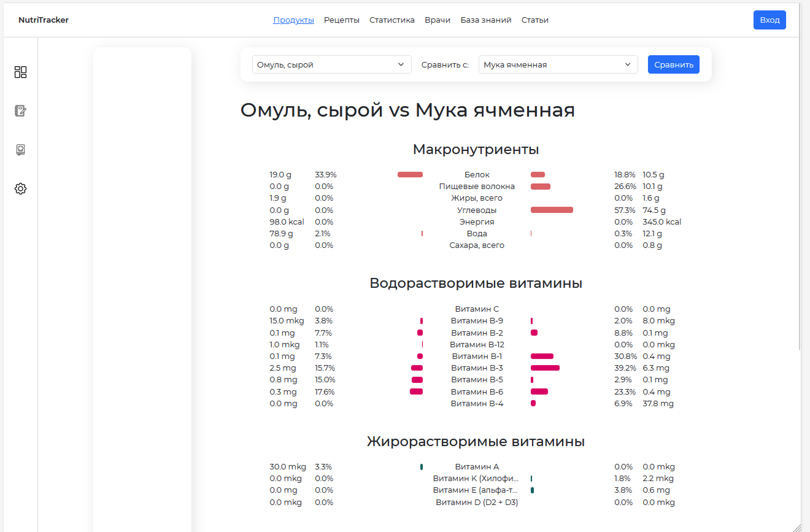Click the Витамин E (альфа-т… label
Screen dimensions: 810x532
477,490
